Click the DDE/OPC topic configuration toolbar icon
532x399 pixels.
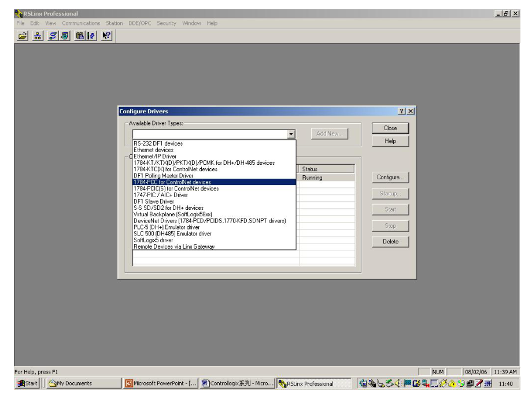pos(80,38)
